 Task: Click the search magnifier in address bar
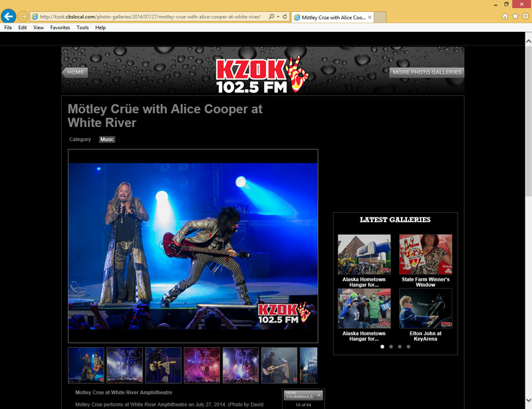point(271,17)
